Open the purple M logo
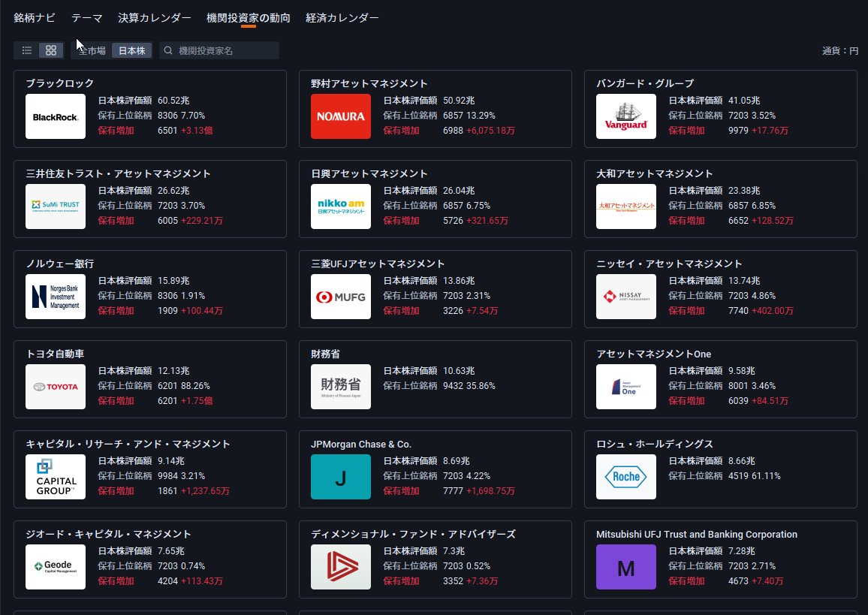Screen dimensions: 868x615 pos(626,567)
